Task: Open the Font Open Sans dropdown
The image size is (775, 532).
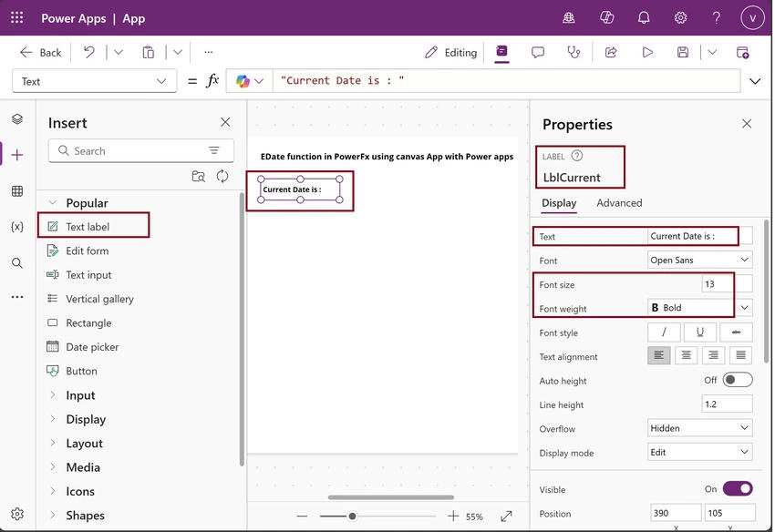Action: click(x=700, y=260)
